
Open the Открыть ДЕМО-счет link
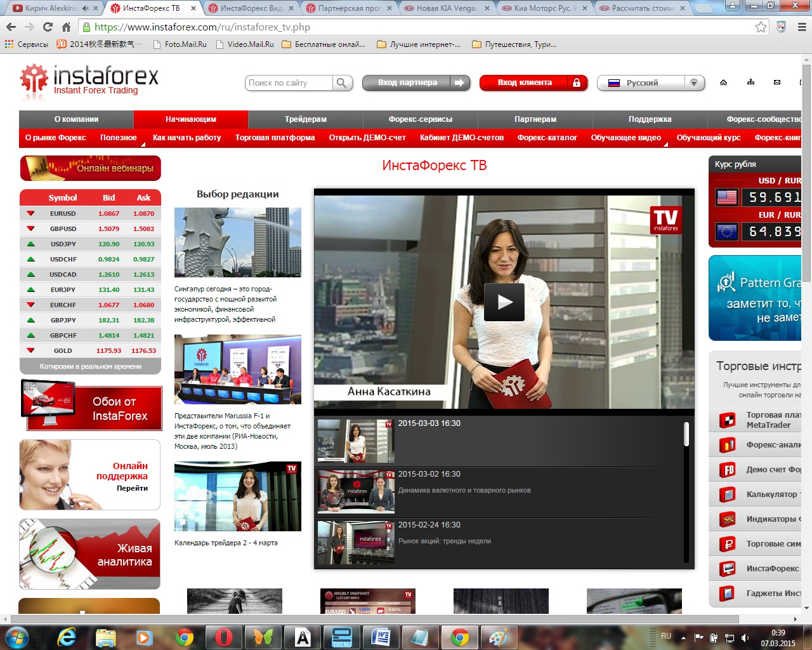pos(367,138)
